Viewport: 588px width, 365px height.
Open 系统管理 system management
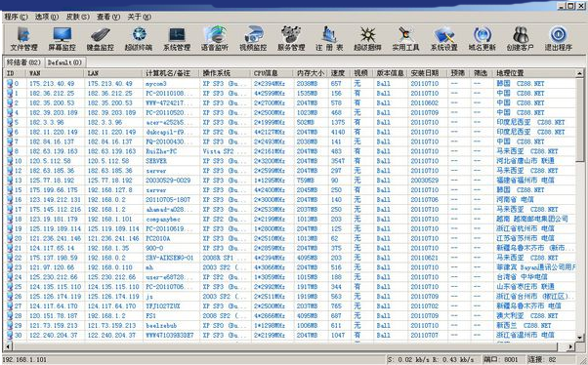tap(177, 39)
